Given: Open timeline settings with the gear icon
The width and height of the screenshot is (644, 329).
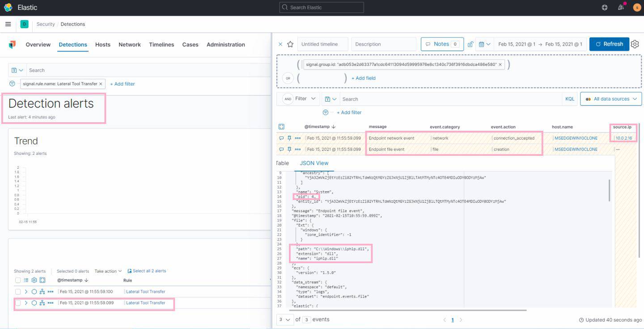Looking at the screenshot, I should click(x=635, y=44).
